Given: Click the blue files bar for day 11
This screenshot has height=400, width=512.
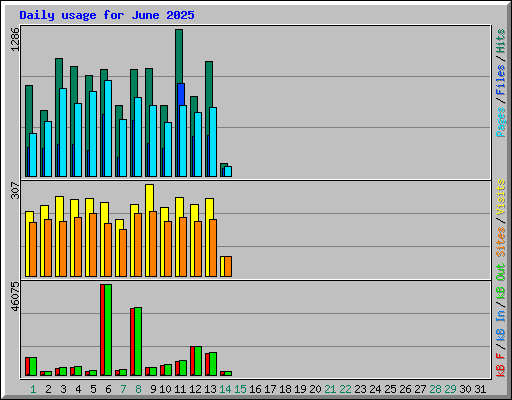Looking at the screenshot, I should click(181, 94).
